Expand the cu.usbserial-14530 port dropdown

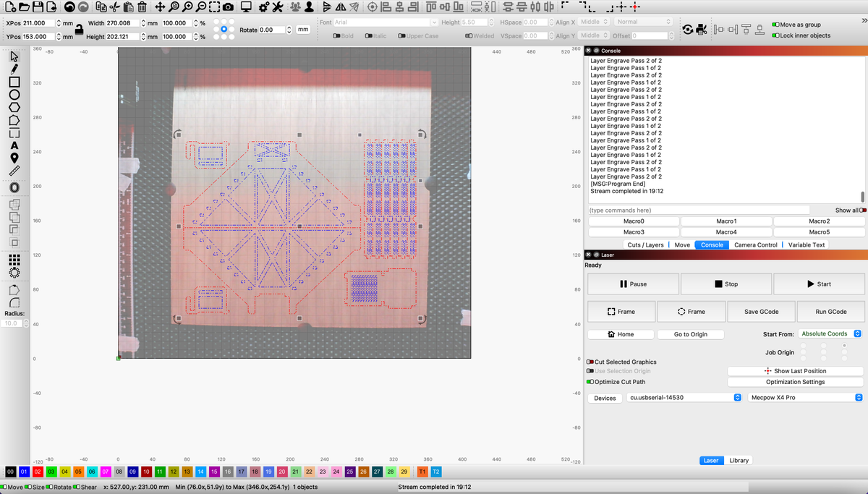[x=685, y=398]
